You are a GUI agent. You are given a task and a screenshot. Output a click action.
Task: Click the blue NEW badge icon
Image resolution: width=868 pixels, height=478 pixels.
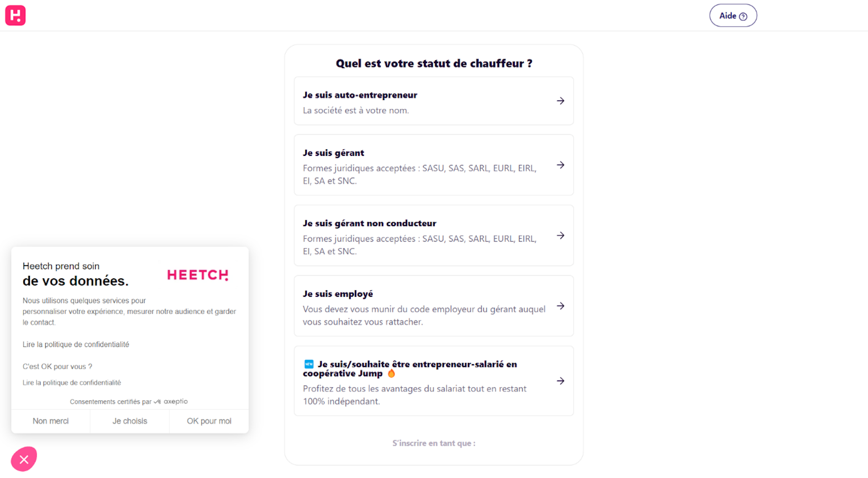[x=309, y=364]
